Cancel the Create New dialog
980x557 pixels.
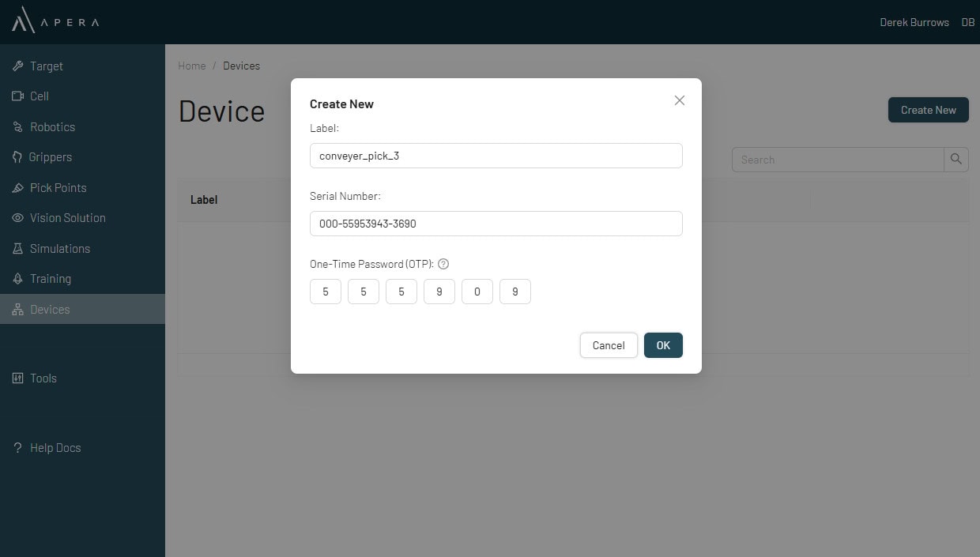(x=609, y=345)
